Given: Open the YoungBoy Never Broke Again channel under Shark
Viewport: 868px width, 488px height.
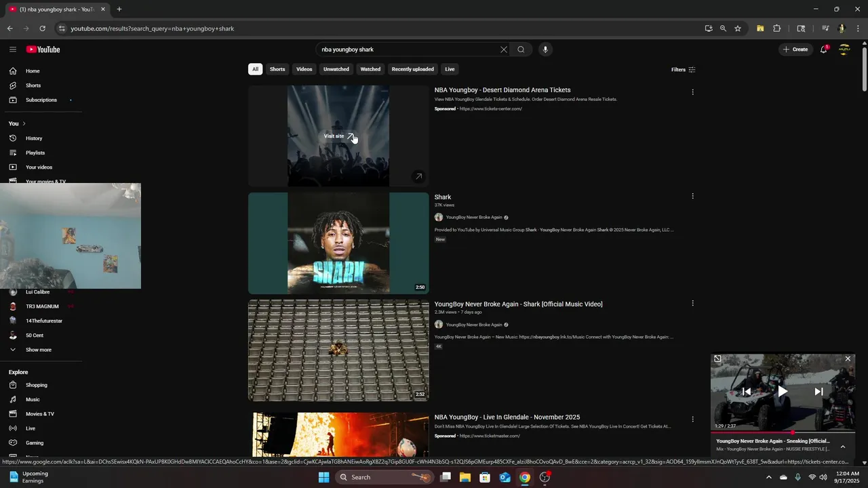Looking at the screenshot, I should pos(474,218).
